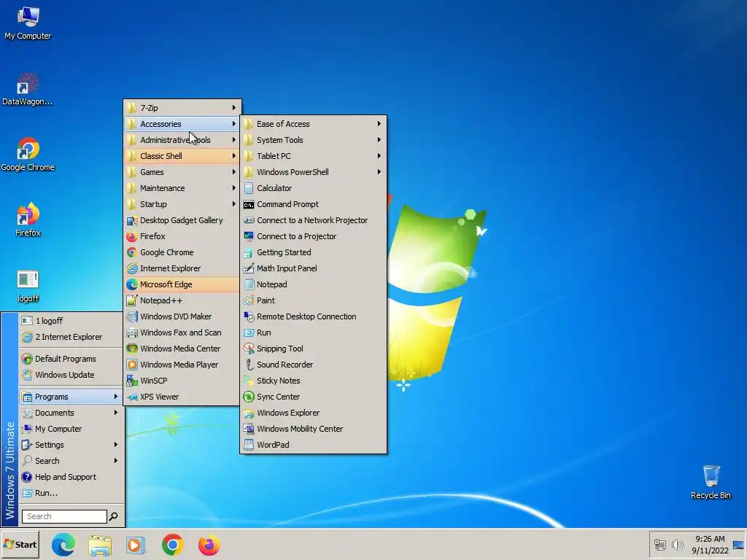Select Getting Started in Accessories
Viewport: 747px width, 560px height.
[x=314, y=252]
